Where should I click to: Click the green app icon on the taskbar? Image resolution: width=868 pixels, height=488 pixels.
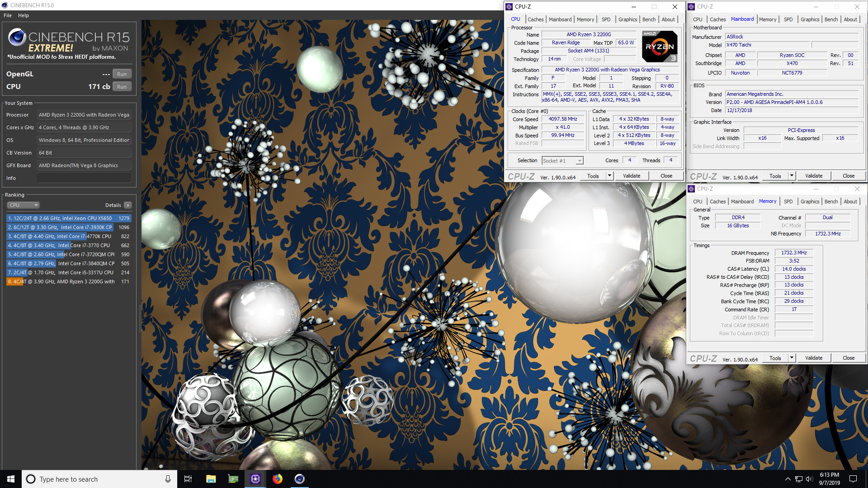click(x=233, y=479)
